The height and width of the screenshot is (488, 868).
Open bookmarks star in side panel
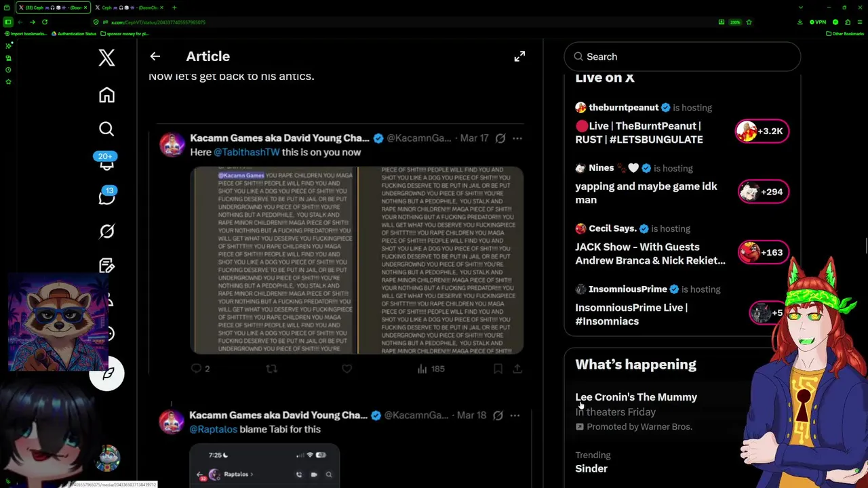click(x=7, y=81)
